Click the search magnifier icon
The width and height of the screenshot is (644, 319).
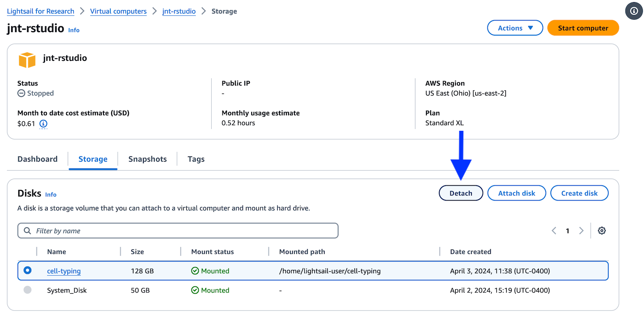[27, 231]
